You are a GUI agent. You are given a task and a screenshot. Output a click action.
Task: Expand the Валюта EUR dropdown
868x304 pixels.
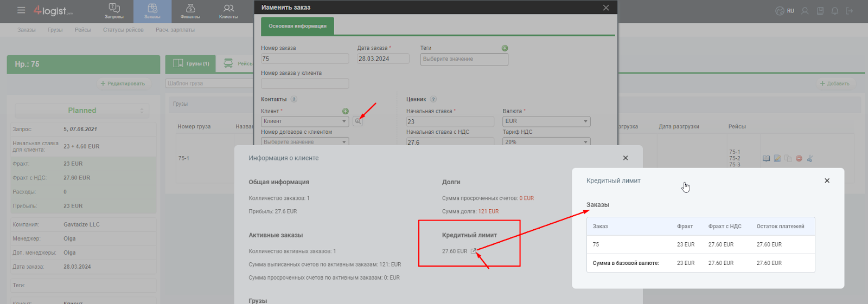[x=546, y=121]
